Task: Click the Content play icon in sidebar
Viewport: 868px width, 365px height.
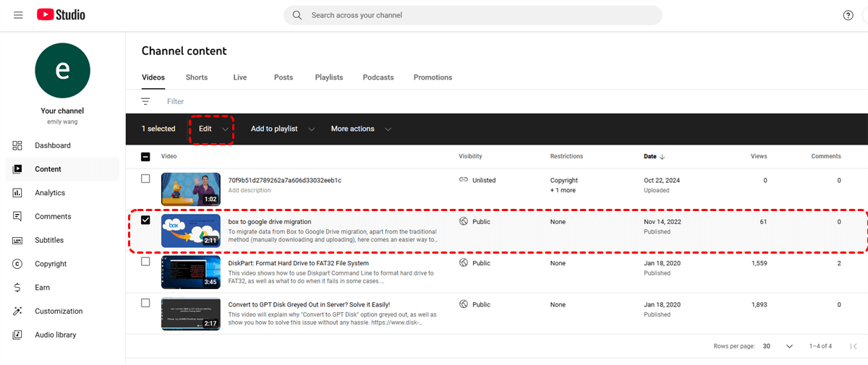Action: pos(18,169)
